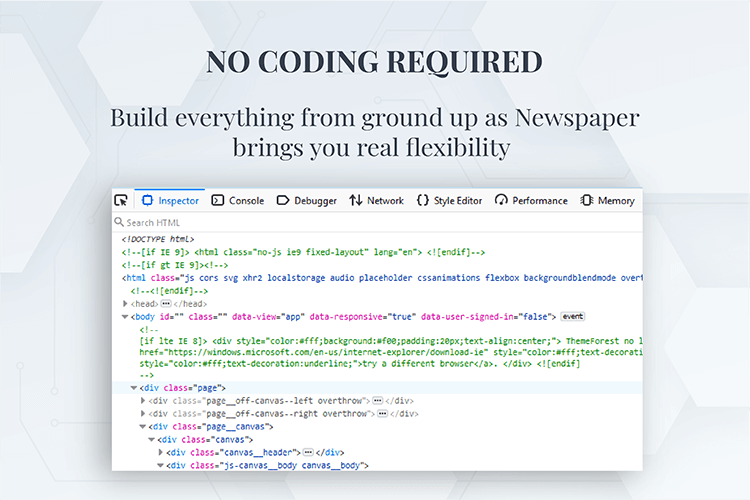Collapse the div class="page" node
Viewport: 750px width, 500px height.
tap(134, 387)
